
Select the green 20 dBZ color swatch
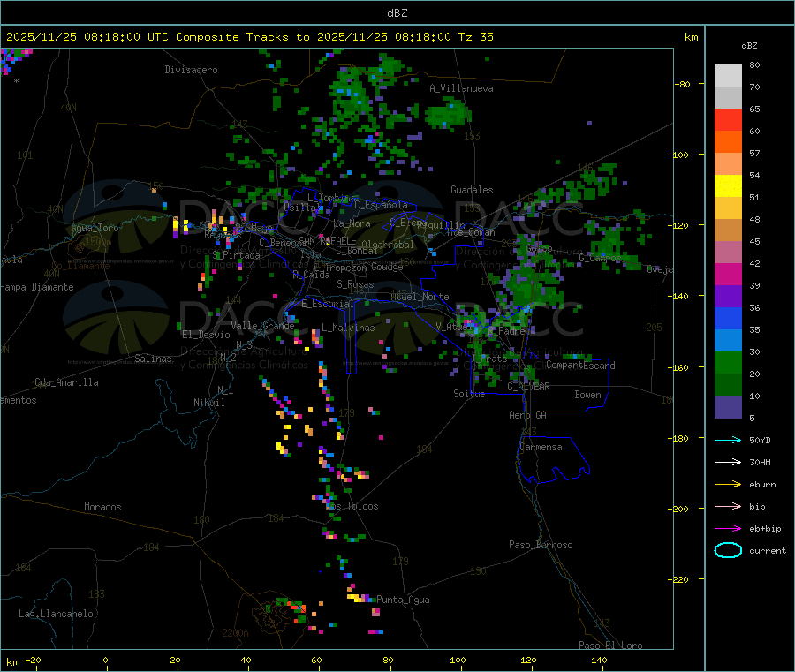tap(728, 362)
